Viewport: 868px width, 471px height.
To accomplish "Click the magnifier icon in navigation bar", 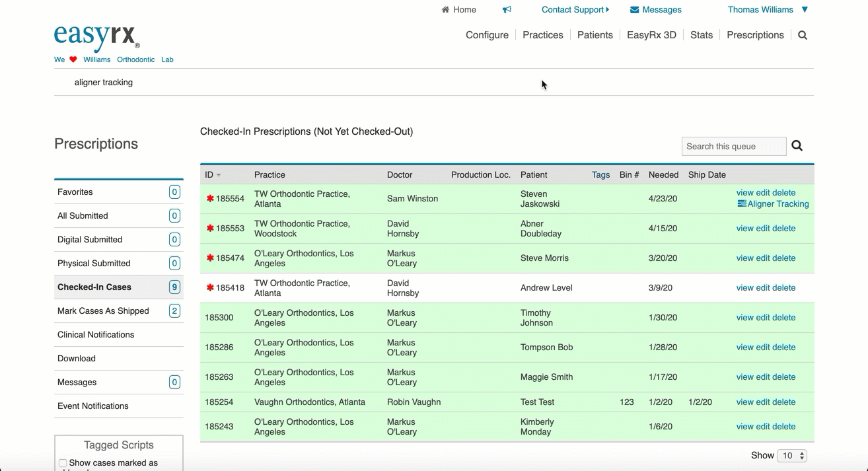I will click(x=803, y=36).
